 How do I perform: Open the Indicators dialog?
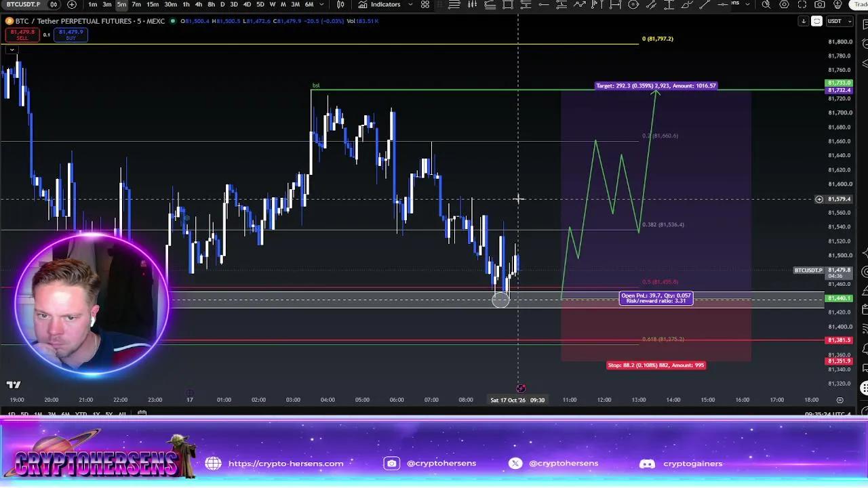(x=380, y=4)
